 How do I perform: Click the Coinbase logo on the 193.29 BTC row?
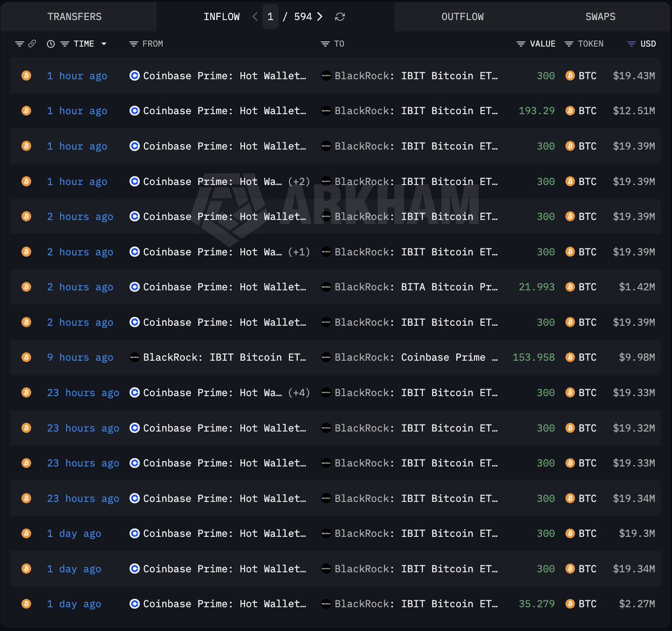pyautogui.click(x=134, y=111)
